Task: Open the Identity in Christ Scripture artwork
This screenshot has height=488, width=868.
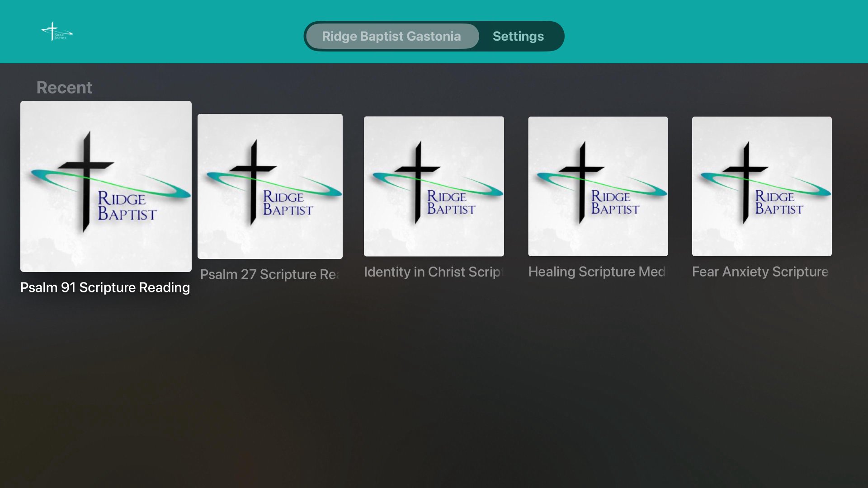Action: point(434,186)
